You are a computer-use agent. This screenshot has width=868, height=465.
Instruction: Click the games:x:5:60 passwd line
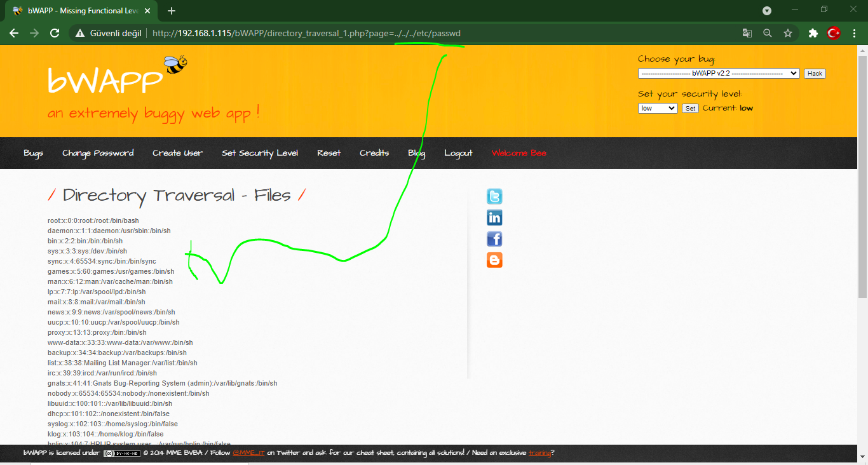coord(111,271)
